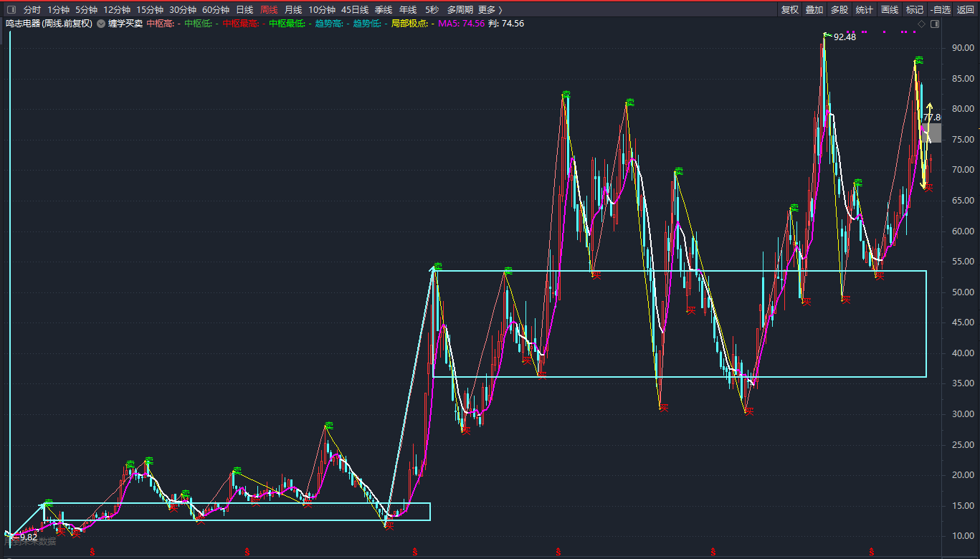Open the 多周期 multi-period view

tap(460, 10)
